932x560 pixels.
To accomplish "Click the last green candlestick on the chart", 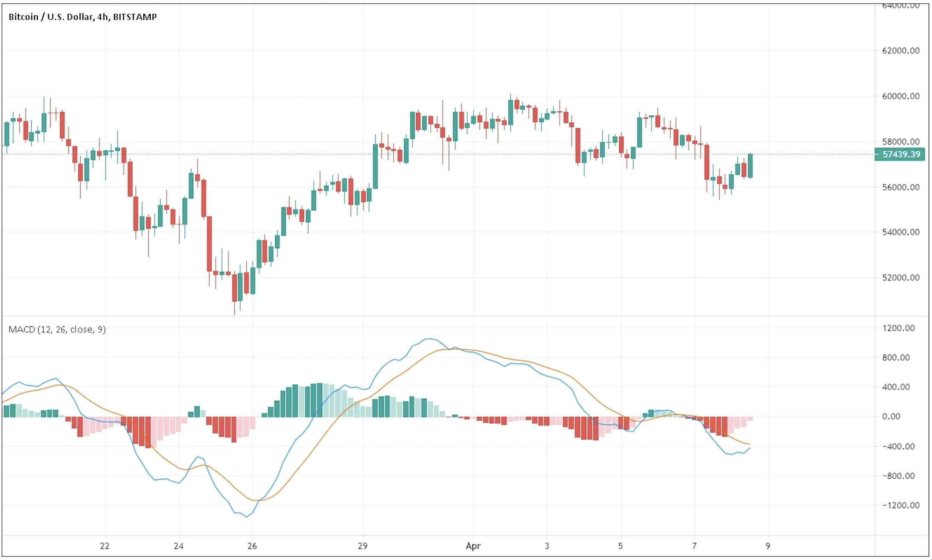I will (x=750, y=166).
